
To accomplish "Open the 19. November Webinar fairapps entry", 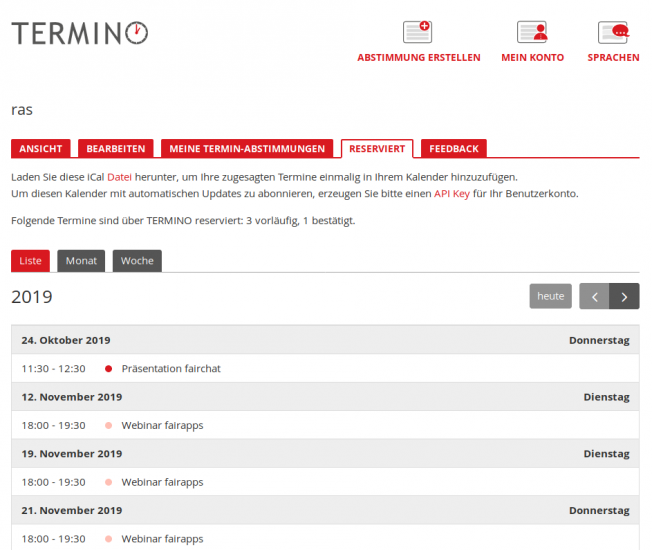I will pyautogui.click(x=162, y=482).
